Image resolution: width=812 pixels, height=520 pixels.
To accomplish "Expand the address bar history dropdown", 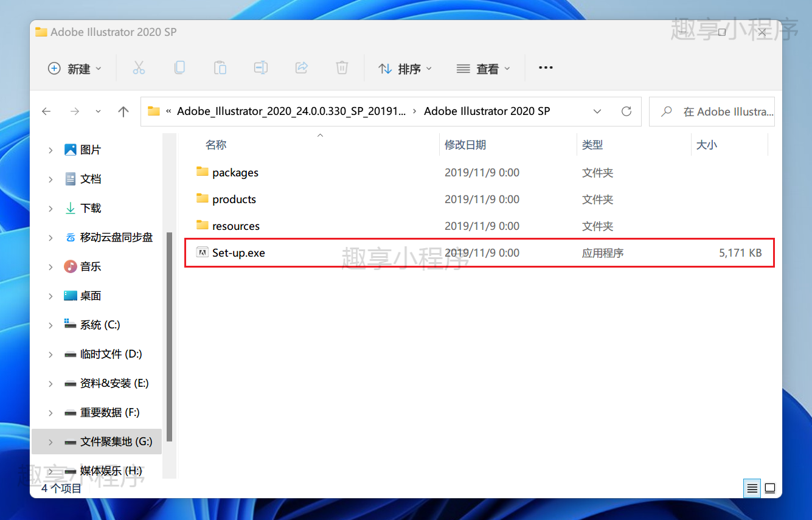I will click(597, 111).
